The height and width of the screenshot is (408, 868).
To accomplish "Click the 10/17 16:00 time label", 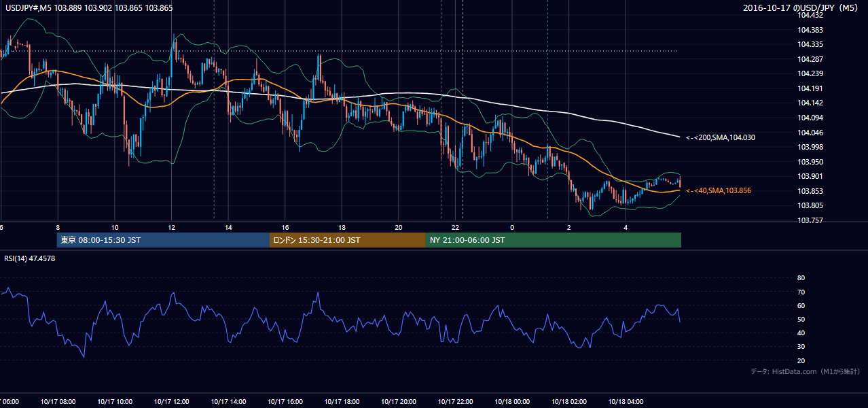I will [x=285, y=402].
